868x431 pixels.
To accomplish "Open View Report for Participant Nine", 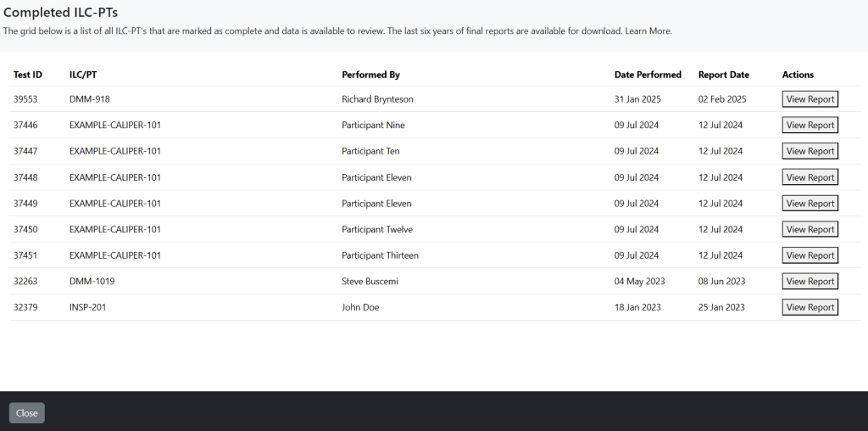I will pyautogui.click(x=810, y=126).
